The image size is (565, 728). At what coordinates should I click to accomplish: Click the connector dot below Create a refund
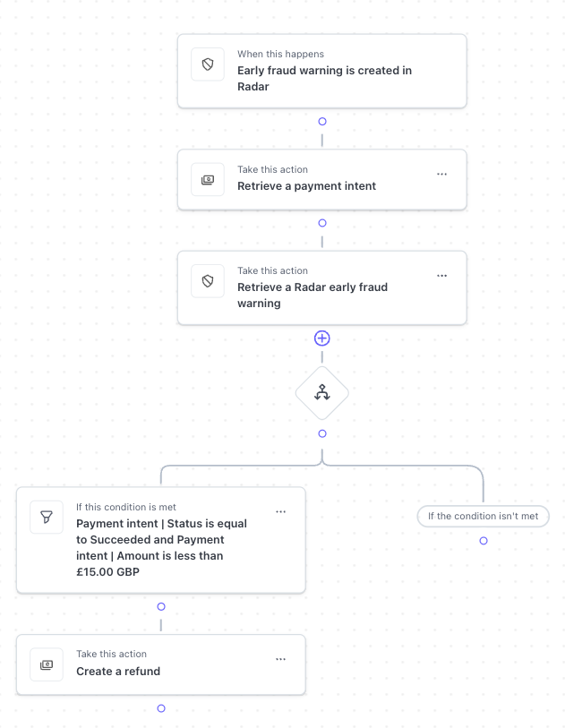point(161,708)
